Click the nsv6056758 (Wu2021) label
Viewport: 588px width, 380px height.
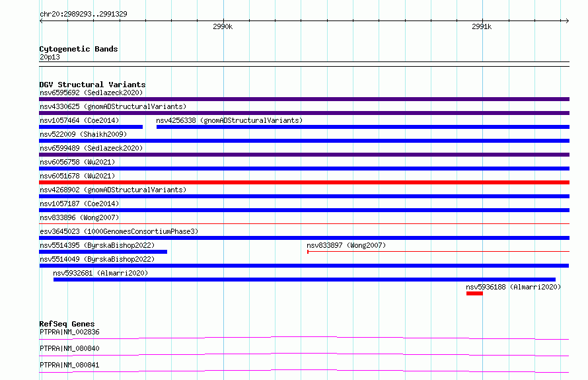pyautogui.click(x=77, y=162)
